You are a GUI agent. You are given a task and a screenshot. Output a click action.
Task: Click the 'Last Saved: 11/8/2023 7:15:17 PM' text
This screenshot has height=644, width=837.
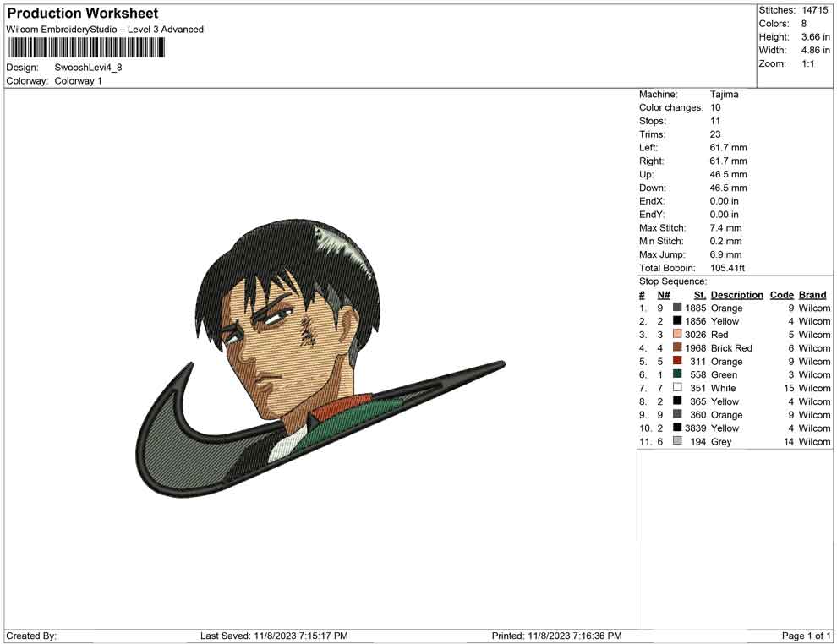click(x=274, y=636)
